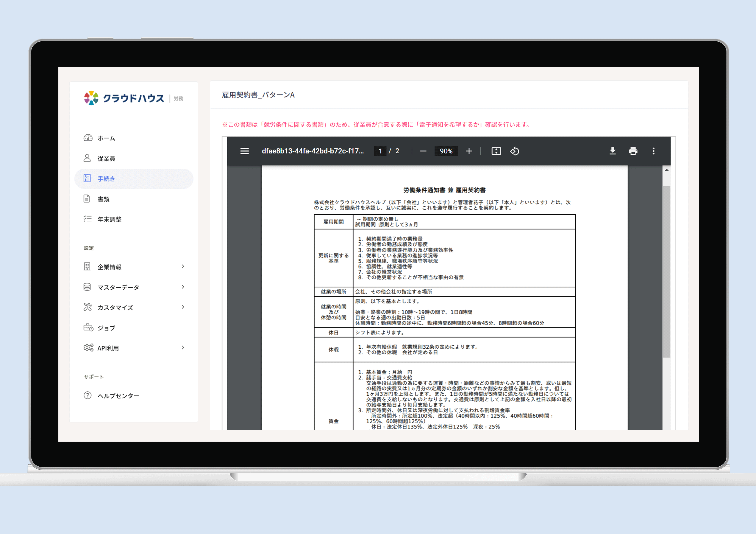The width and height of the screenshot is (756, 534).
Task: Open the ジョブ settings item
Action: tap(106, 328)
